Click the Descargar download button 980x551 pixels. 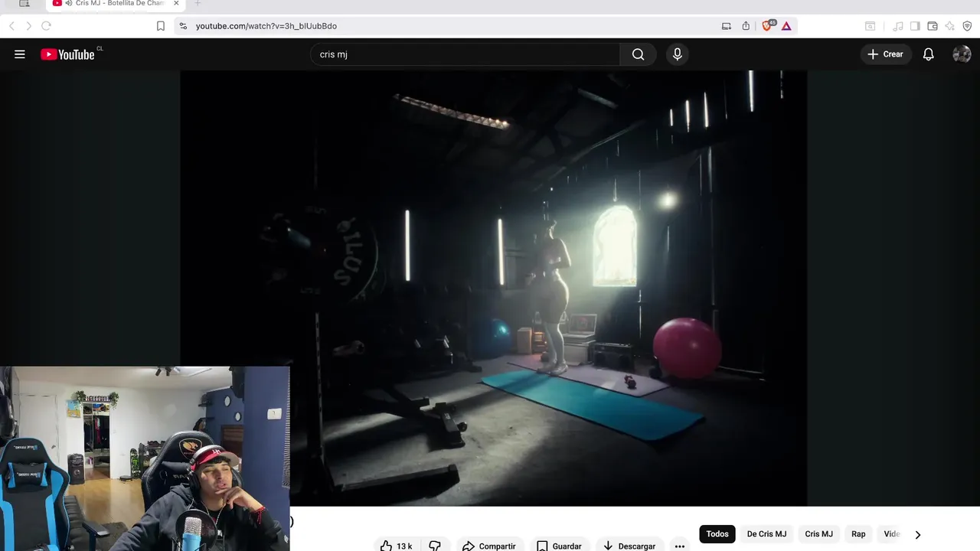point(629,546)
